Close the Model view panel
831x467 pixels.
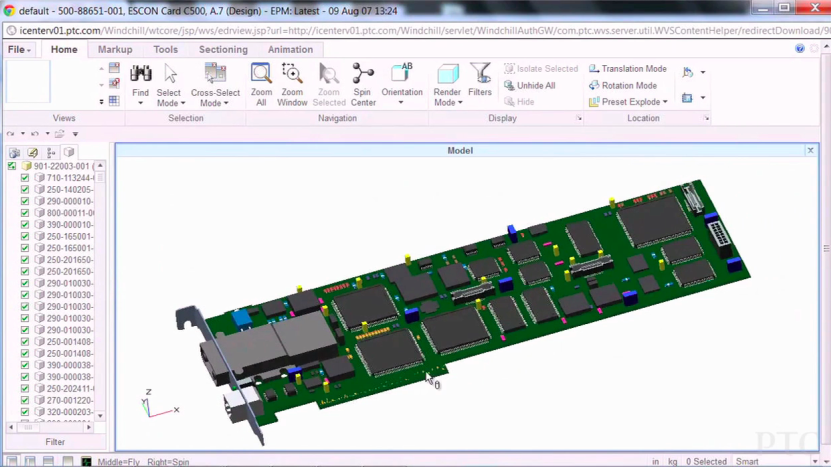click(810, 151)
